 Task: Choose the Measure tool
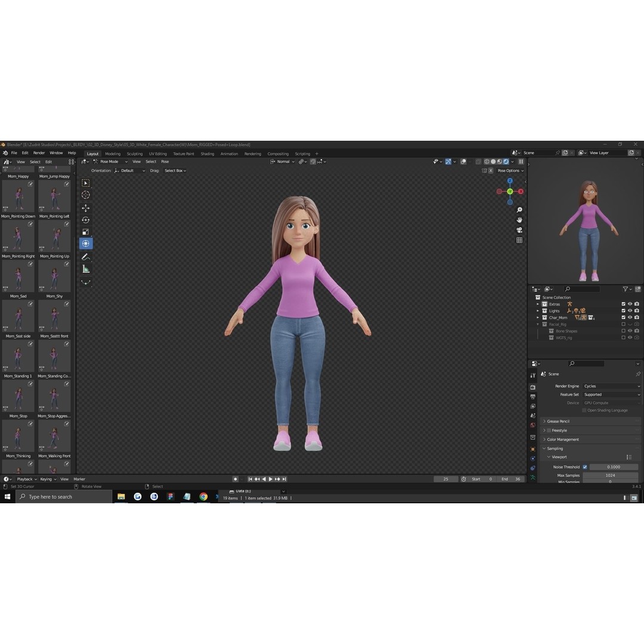(85, 270)
